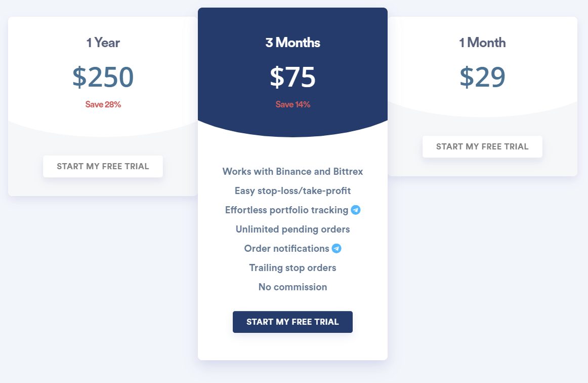Click the Save 28% label
Viewport: 588px width, 383px height.
click(x=103, y=104)
